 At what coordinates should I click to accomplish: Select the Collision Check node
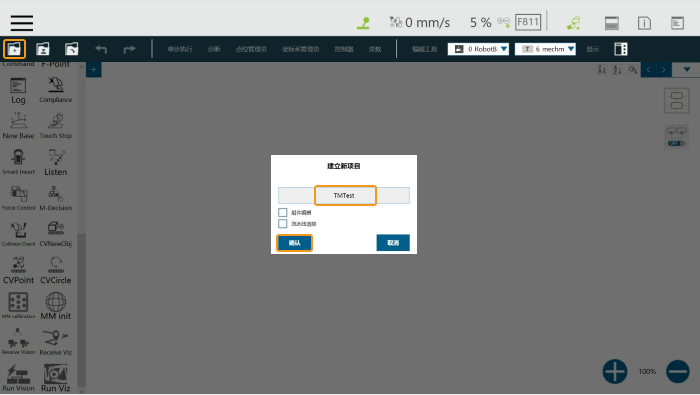pos(18,234)
